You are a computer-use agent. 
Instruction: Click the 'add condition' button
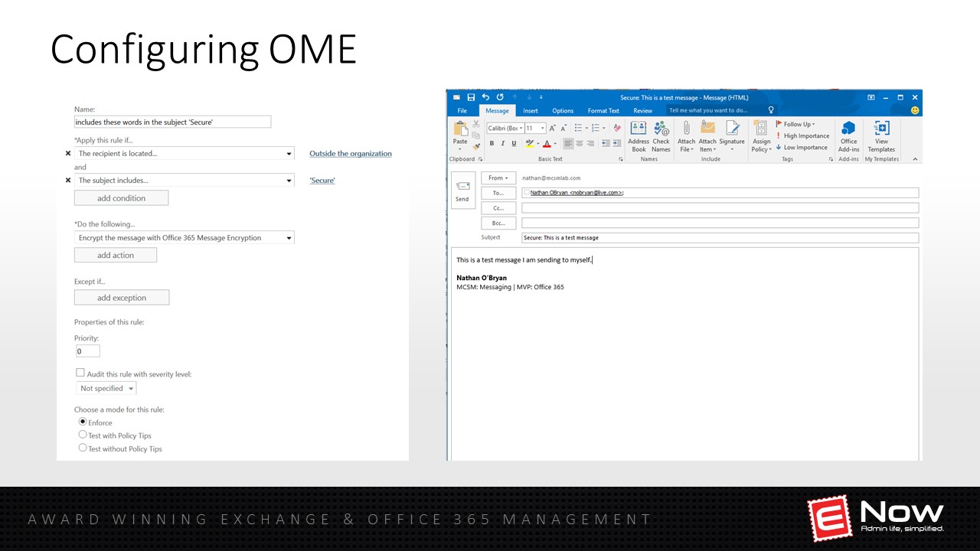(121, 198)
